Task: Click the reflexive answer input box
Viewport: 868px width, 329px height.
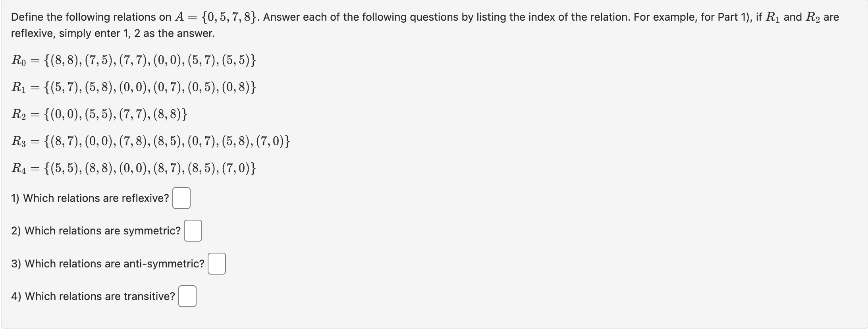Action: (x=181, y=198)
